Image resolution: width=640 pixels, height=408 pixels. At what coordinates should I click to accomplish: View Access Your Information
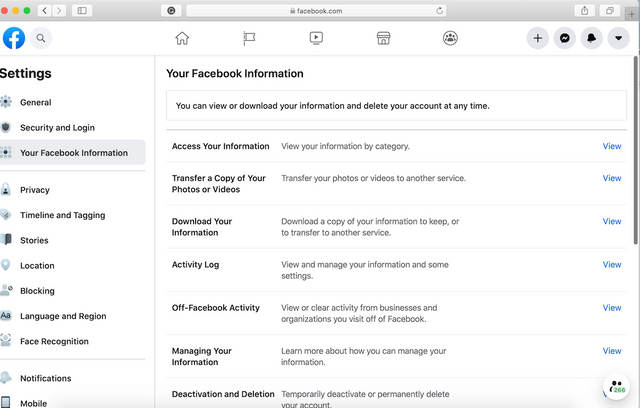612,146
